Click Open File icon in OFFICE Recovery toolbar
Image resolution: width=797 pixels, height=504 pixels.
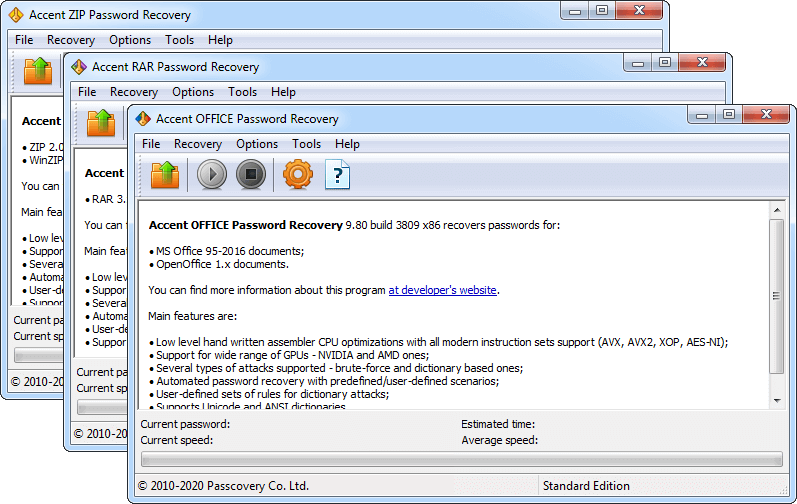(165, 175)
